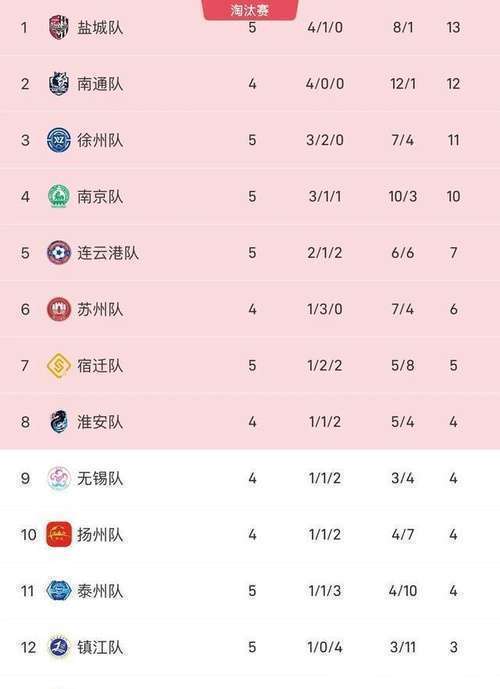The width and height of the screenshot is (500, 689).
Task: Click the 扬州队 red square logo
Action: (59, 534)
